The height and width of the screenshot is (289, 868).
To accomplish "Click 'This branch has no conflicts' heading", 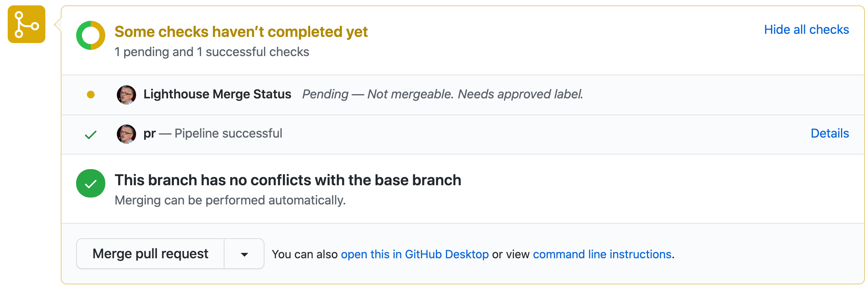I will pyautogui.click(x=288, y=180).
